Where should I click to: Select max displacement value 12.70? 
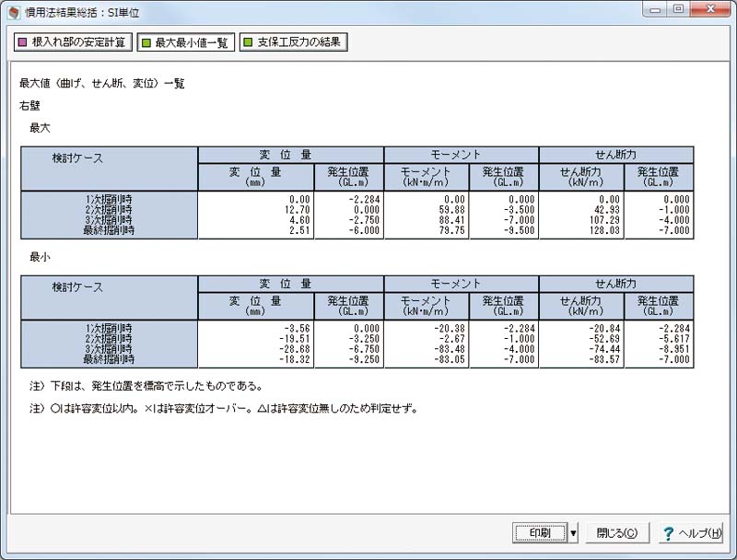297,210
